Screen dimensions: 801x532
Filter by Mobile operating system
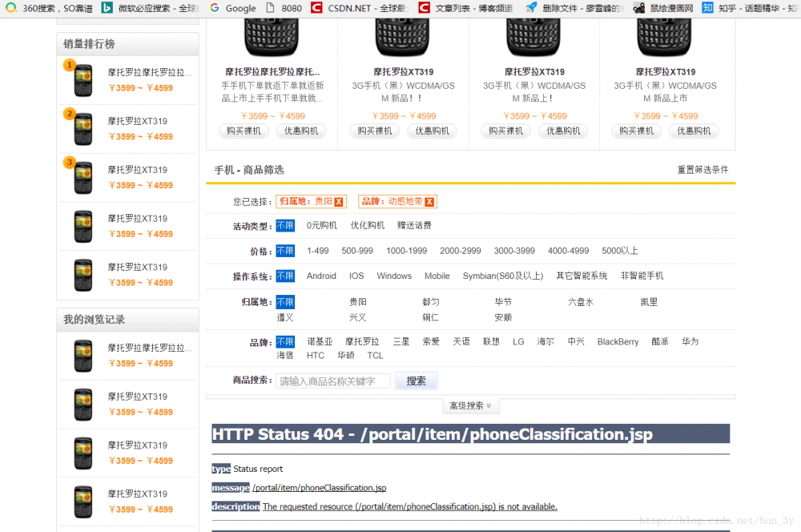437,276
